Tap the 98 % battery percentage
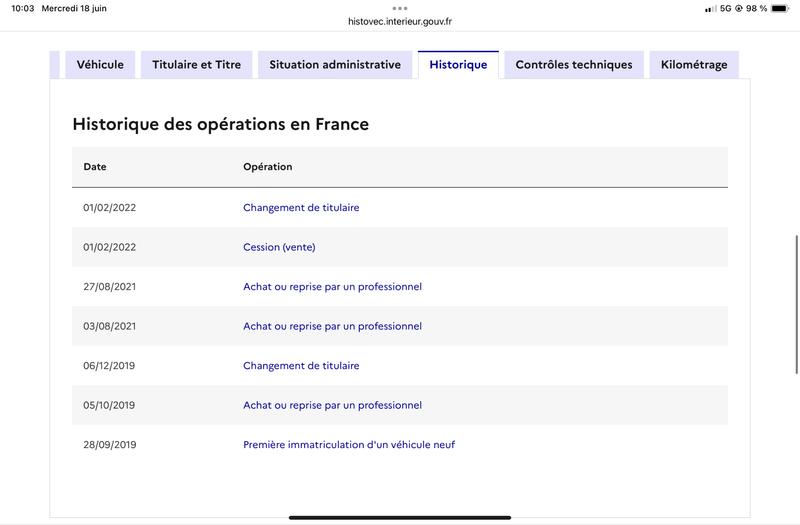Viewport: 800px width, 525px height. 756,8
